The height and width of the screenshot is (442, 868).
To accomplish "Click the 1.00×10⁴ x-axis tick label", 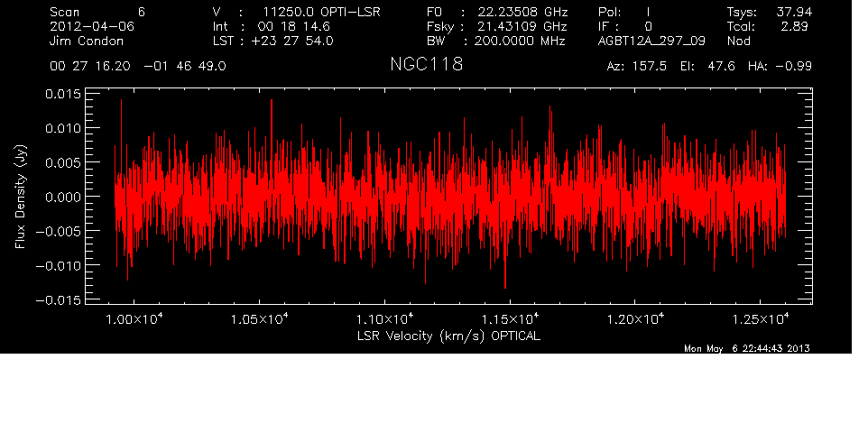I will (134, 319).
